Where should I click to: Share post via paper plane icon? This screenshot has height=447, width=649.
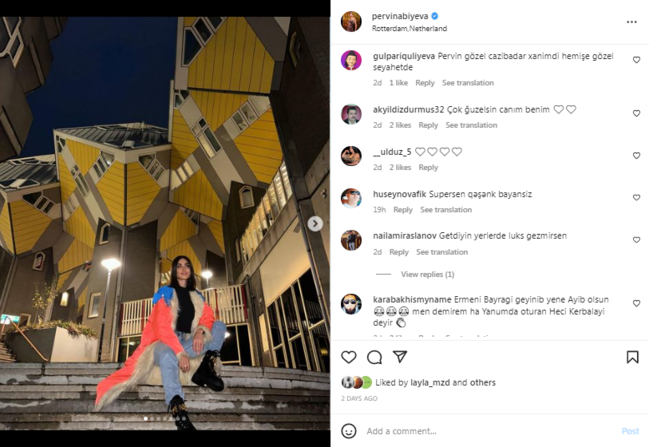(x=400, y=357)
